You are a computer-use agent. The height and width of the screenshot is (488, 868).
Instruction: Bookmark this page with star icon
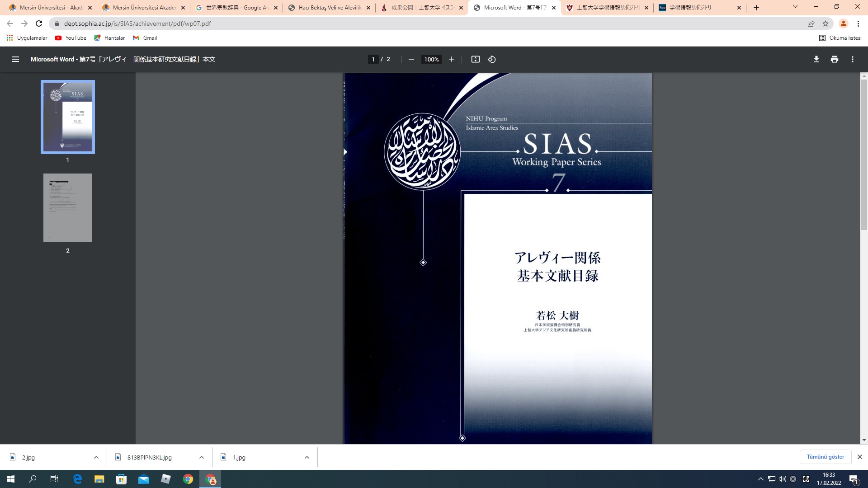[826, 23]
